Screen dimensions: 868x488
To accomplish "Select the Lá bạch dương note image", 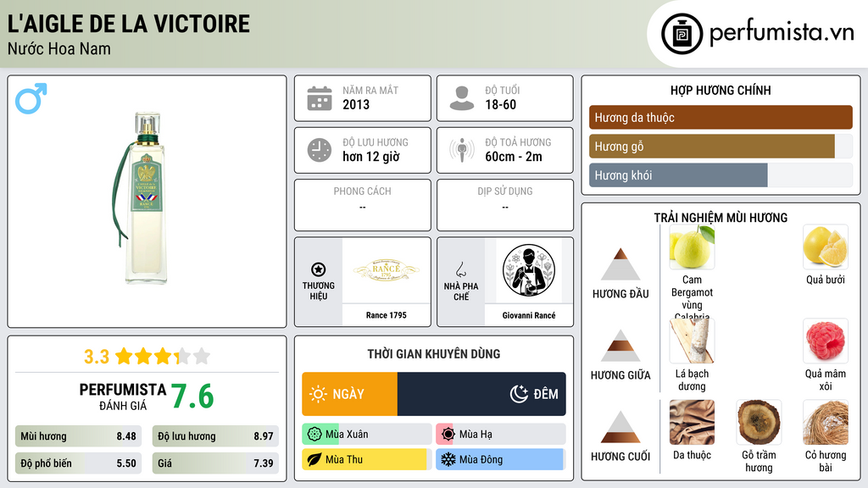I will click(x=692, y=341).
